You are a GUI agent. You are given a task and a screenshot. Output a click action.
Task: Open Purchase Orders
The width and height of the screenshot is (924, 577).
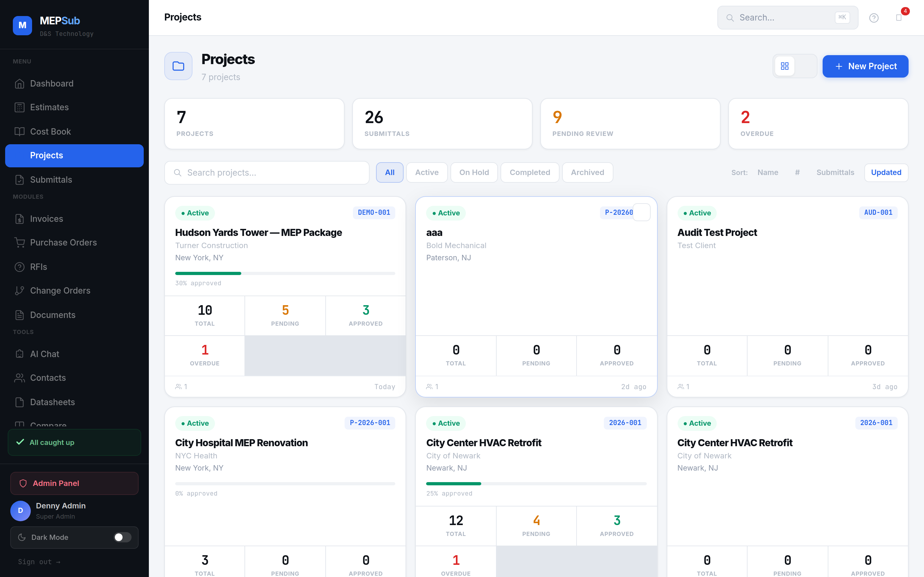63,242
